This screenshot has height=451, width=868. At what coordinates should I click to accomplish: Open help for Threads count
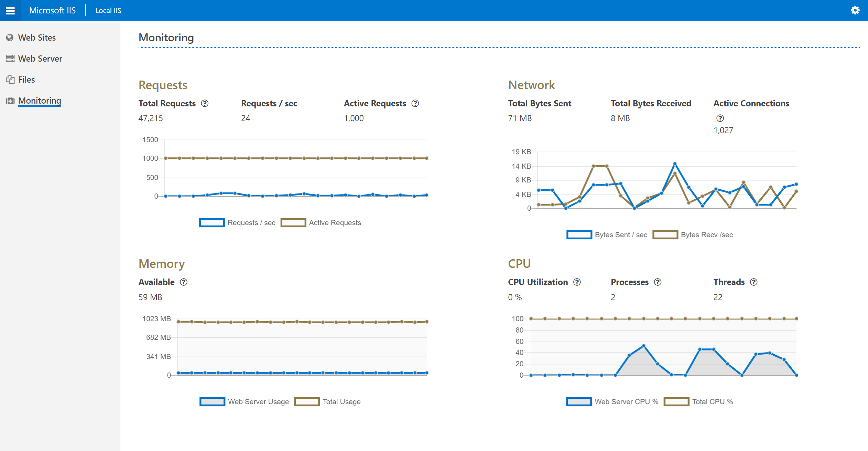754,282
